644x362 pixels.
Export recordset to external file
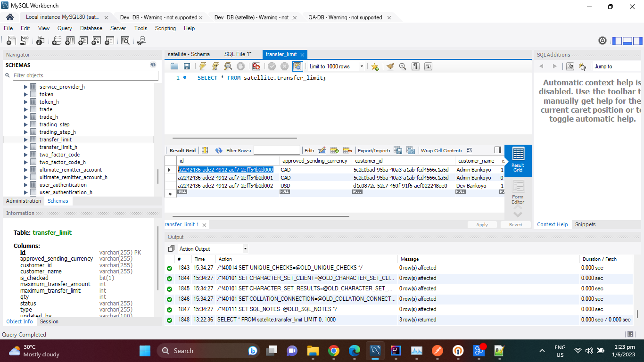click(x=398, y=150)
